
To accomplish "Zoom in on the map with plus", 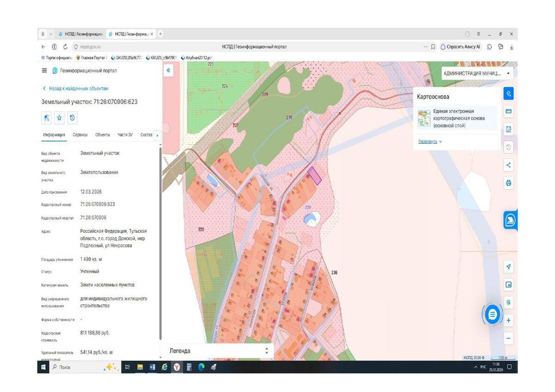I will pyautogui.click(x=509, y=320).
